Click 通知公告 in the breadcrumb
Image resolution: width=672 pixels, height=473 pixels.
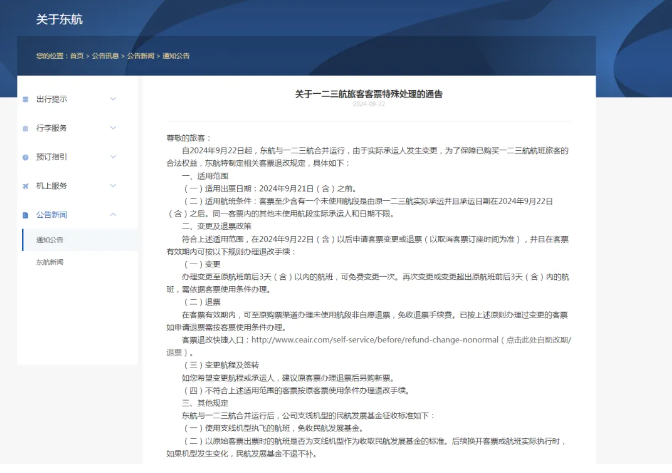(176, 56)
